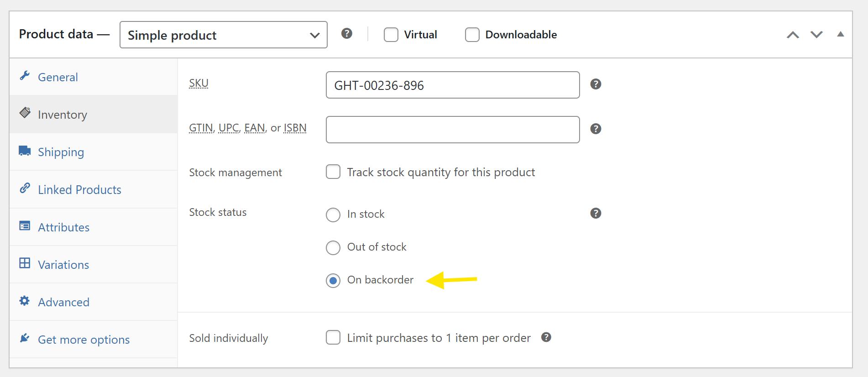The image size is (868, 377).
Task: Click help icon next to GTIN field
Action: pos(596,129)
